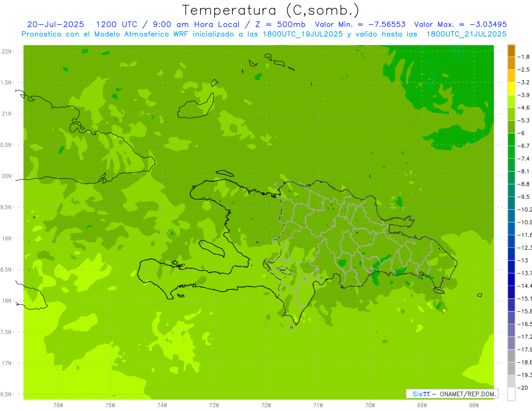This screenshot has width=532, height=411.
Task: Click the '-8.1' colorbar value
Action: tap(524, 171)
